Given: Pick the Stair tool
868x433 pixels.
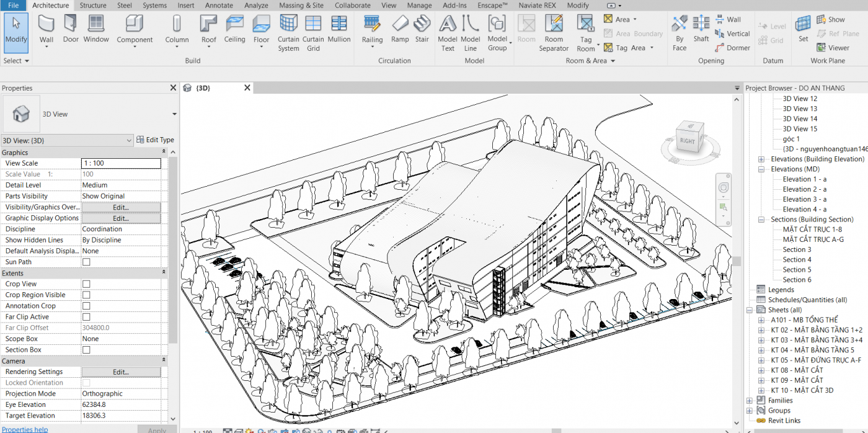Looking at the screenshot, I should (422, 25).
